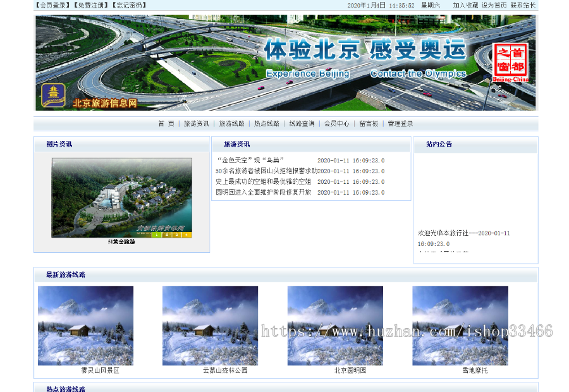Click the 雾灵山风景区 route thumbnail

(x=85, y=326)
